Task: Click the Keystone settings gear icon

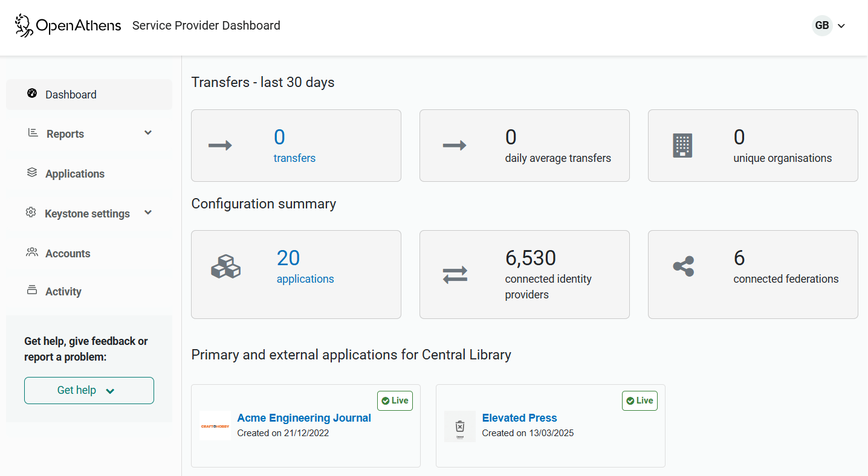Action: (31, 213)
